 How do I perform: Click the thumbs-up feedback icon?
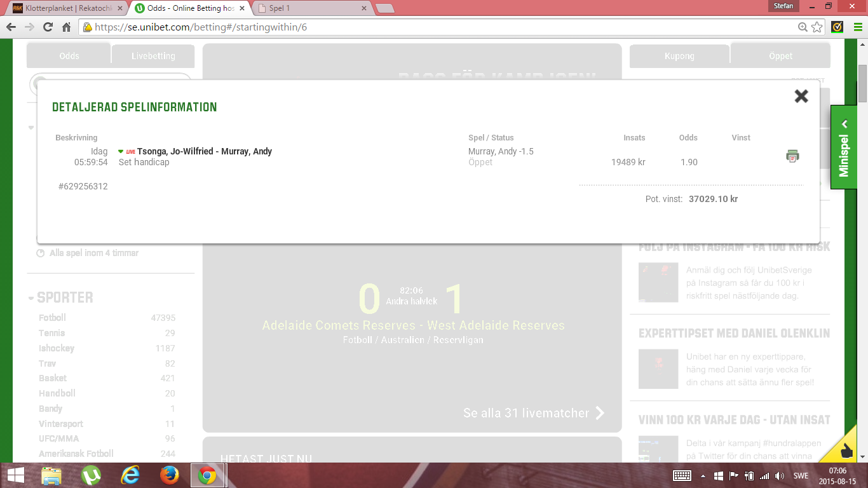pos(846,451)
